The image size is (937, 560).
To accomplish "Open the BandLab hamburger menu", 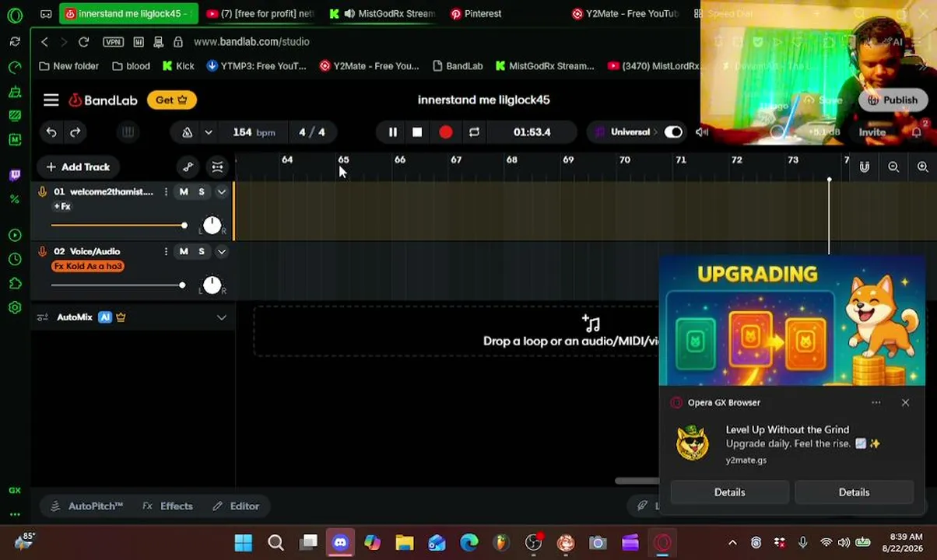I will pos(51,100).
